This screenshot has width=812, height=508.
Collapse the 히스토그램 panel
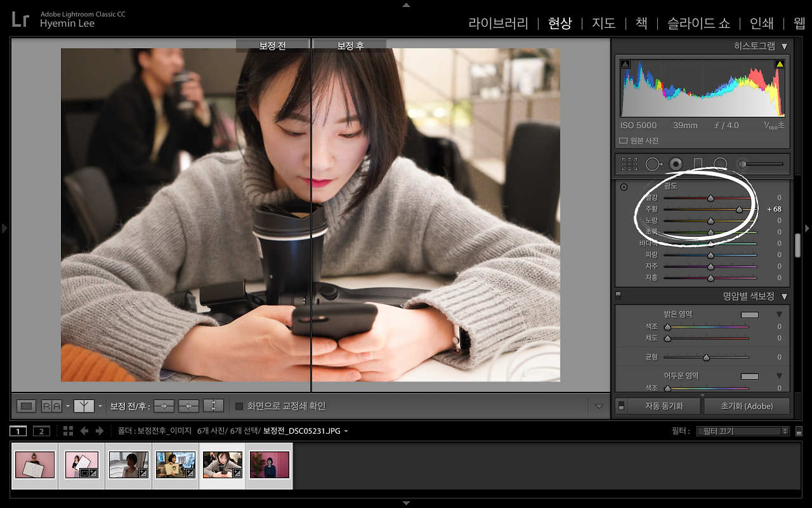785,46
